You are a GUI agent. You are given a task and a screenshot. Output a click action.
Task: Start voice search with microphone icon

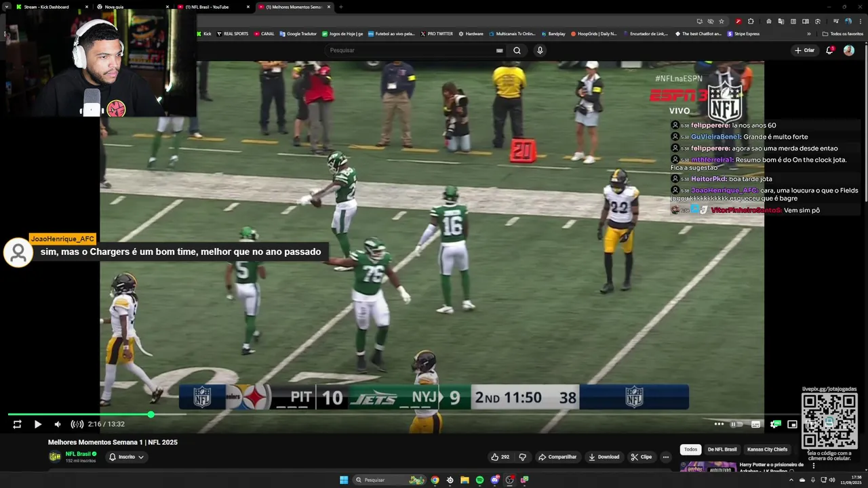coord(540,50)
